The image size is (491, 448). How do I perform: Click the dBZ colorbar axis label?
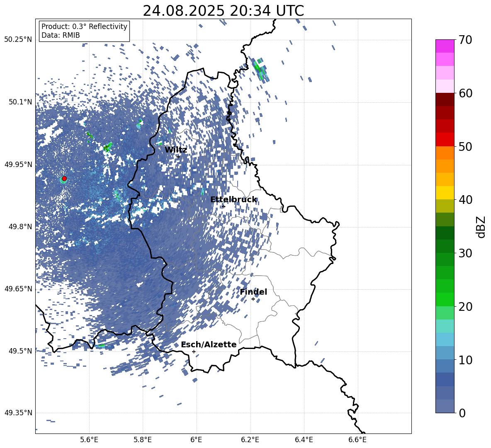(481, 227)
